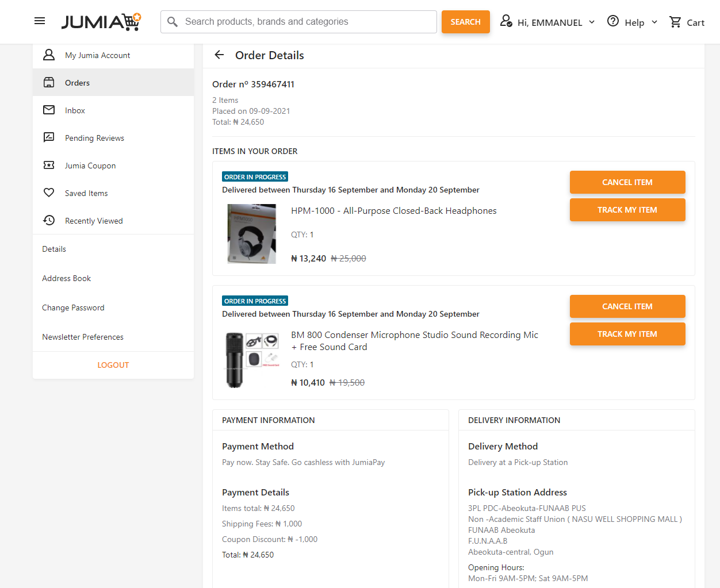Open Newsletter Preferences link
Viewport: 720px width, 588px height.
[x=83, y=337]
